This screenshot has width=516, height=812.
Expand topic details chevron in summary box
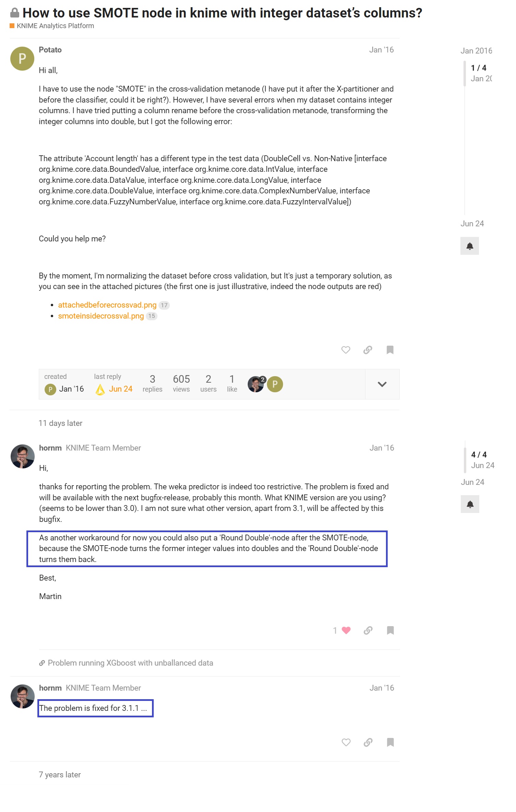click(x=382, y=384)
